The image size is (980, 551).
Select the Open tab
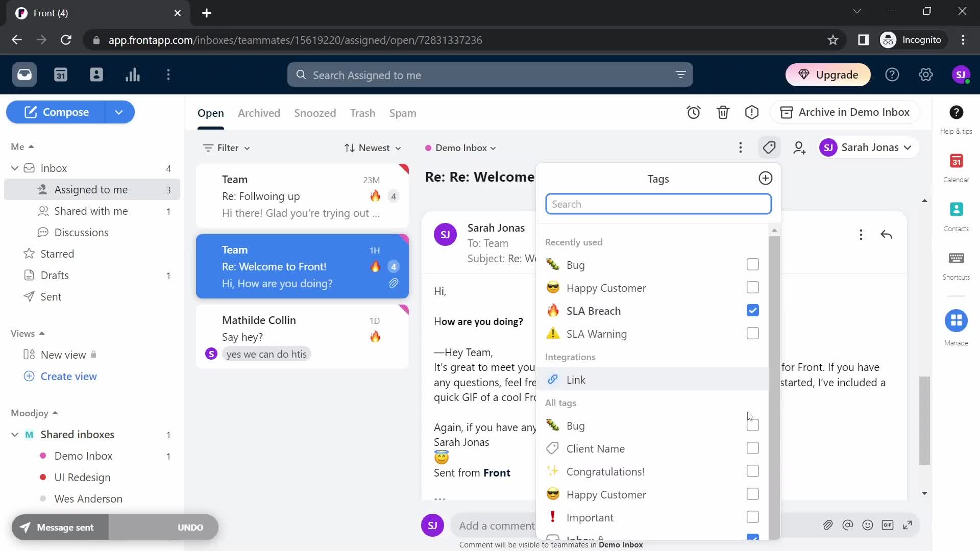click(211, 113)
